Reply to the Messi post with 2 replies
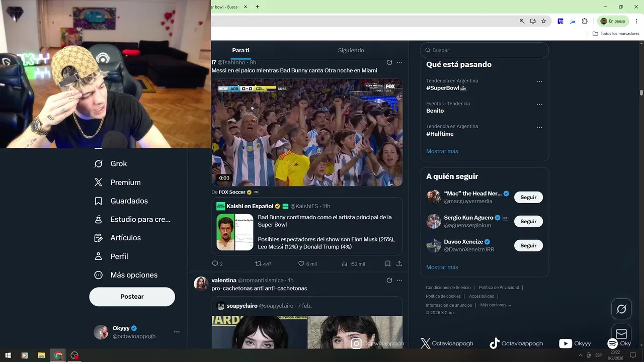The image size is (644, 362). pos(217,263)
